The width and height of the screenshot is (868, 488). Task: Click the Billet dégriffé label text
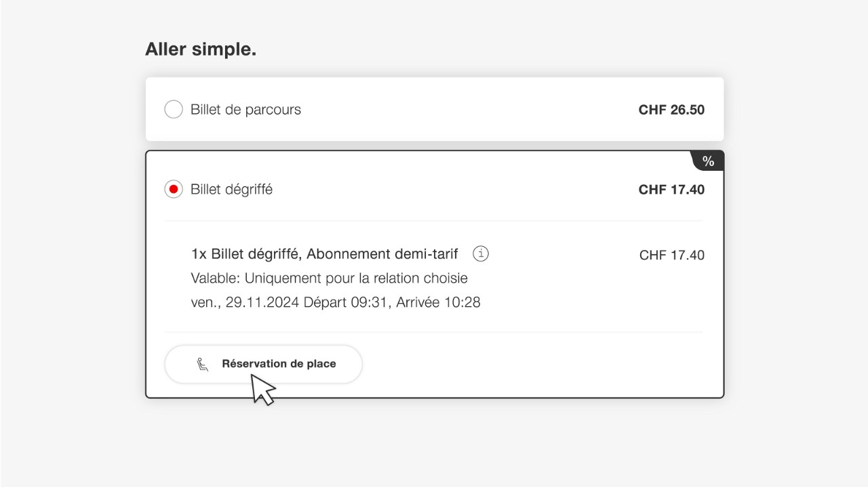(230, 189)
